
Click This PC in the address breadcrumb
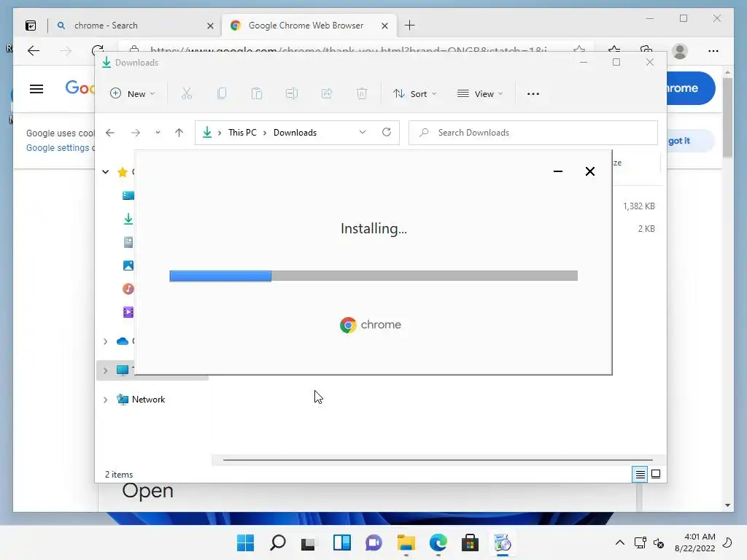point(242,133)
